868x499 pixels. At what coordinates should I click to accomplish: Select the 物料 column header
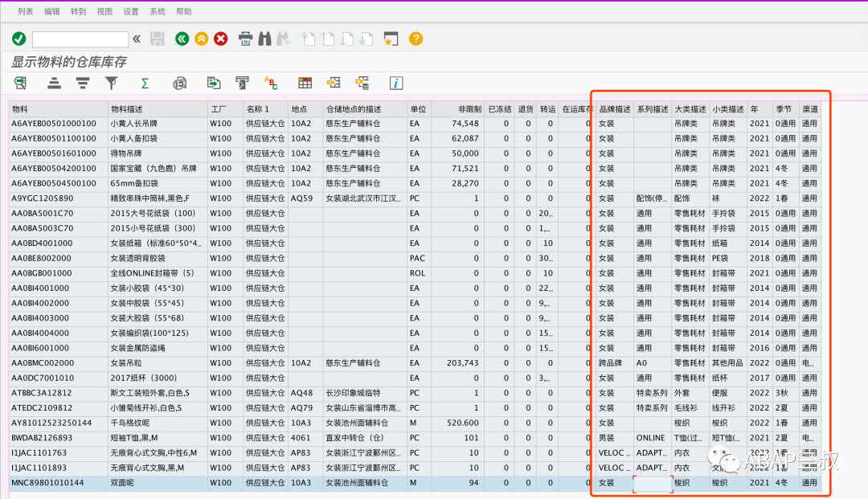58,109
